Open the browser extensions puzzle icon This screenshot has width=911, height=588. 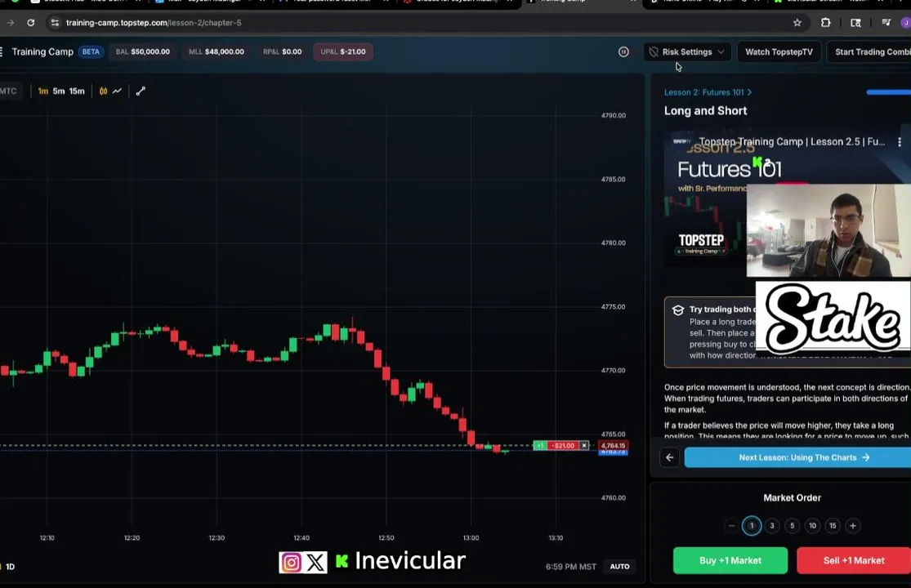pyautogui.click(x=825, y=23)
